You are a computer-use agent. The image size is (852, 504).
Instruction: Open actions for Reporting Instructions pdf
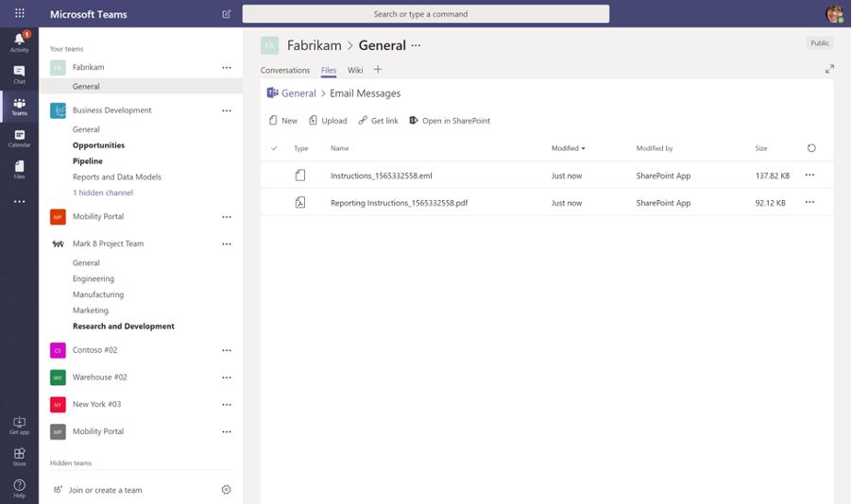809,202
